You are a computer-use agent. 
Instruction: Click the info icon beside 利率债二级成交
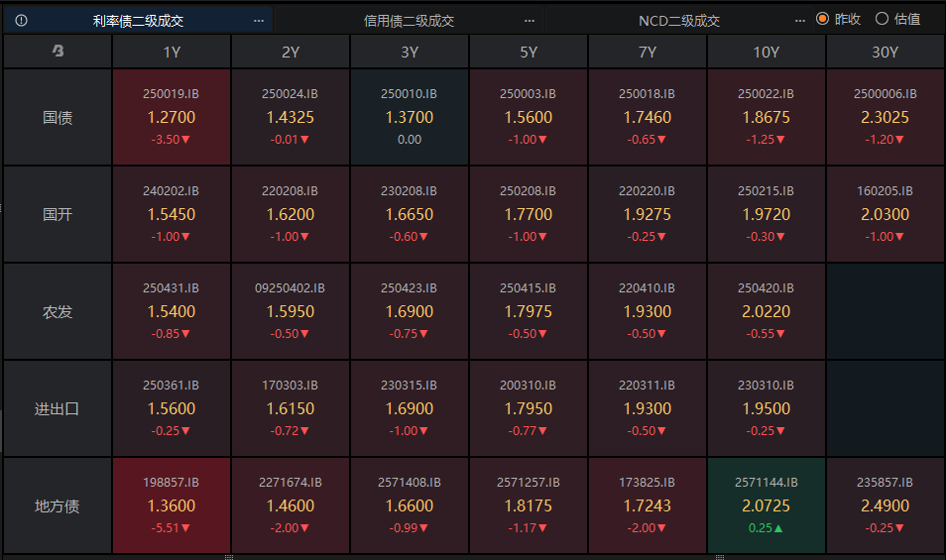pos(22,20)
